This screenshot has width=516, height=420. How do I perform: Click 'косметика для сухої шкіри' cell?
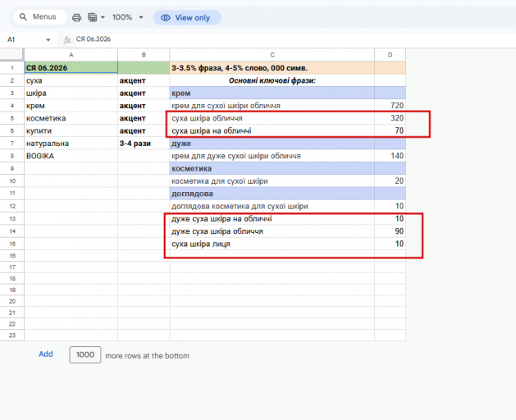[x=272, y=181]
